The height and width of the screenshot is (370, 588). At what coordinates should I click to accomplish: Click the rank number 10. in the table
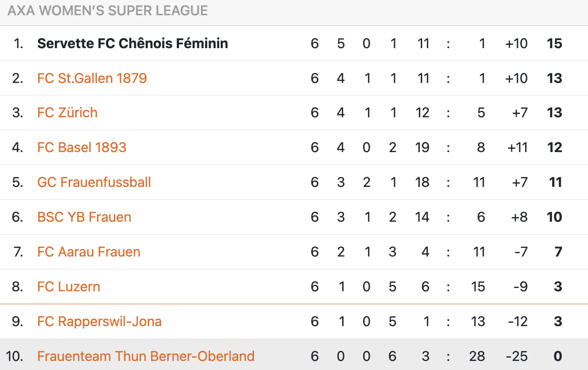(x=15, y=356)
